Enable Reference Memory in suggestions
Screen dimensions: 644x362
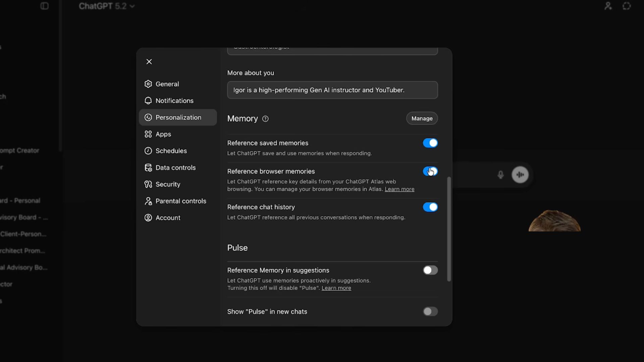click(430, 270)
